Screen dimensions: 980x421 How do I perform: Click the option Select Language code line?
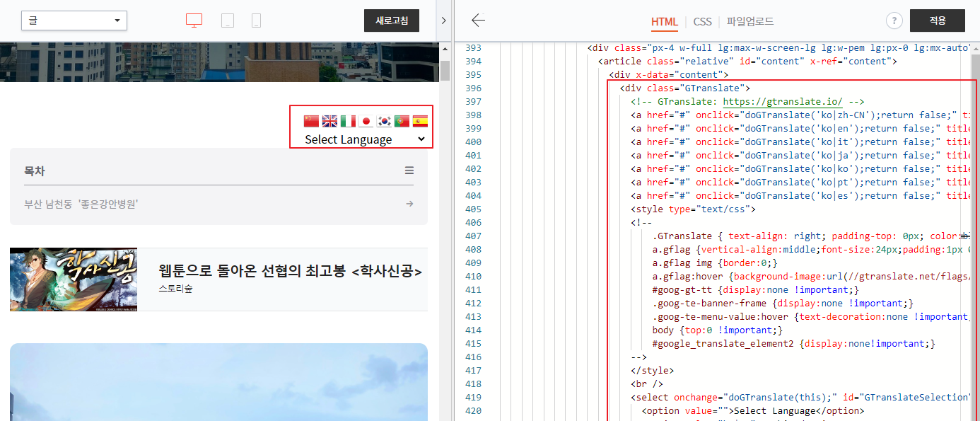coord(752,411)
